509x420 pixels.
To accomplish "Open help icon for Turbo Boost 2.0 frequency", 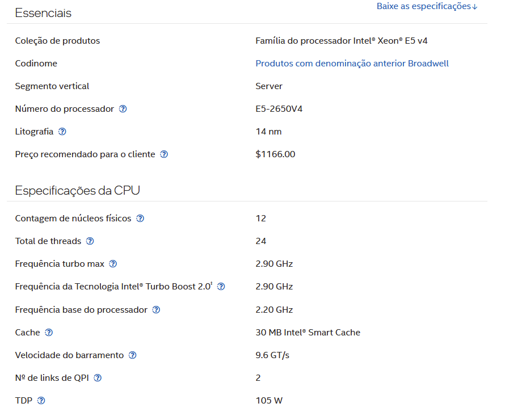I will (221, 286).
